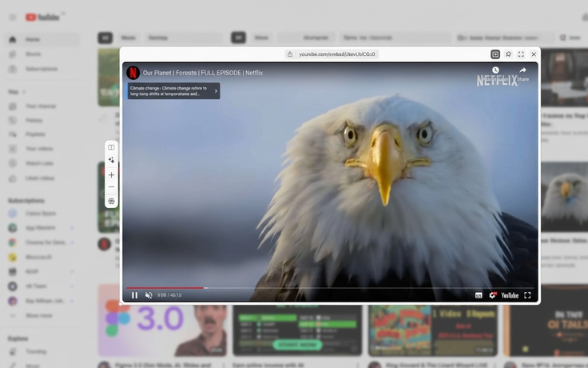Enter fullscreen from the video player controls

point(527,295)
